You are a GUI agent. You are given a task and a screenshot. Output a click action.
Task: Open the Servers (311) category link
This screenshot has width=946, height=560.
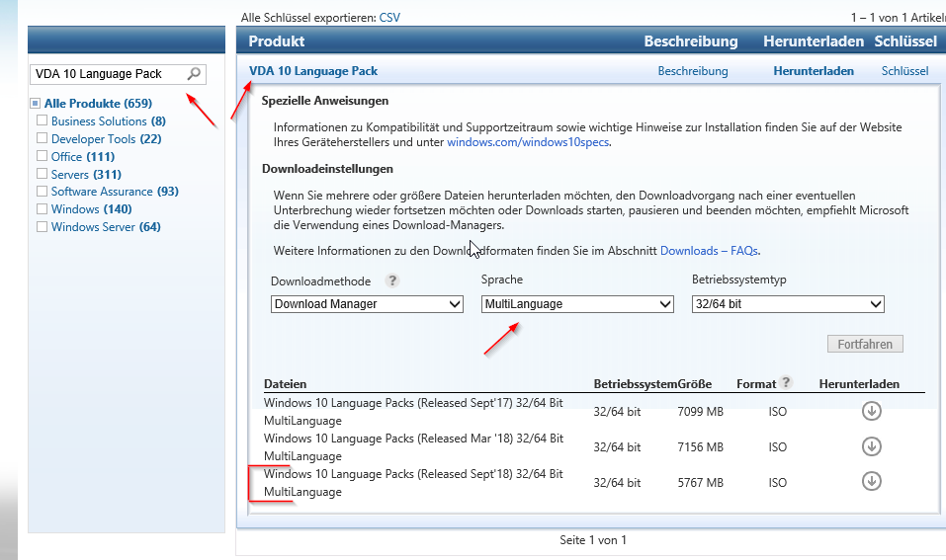(86, 174)
